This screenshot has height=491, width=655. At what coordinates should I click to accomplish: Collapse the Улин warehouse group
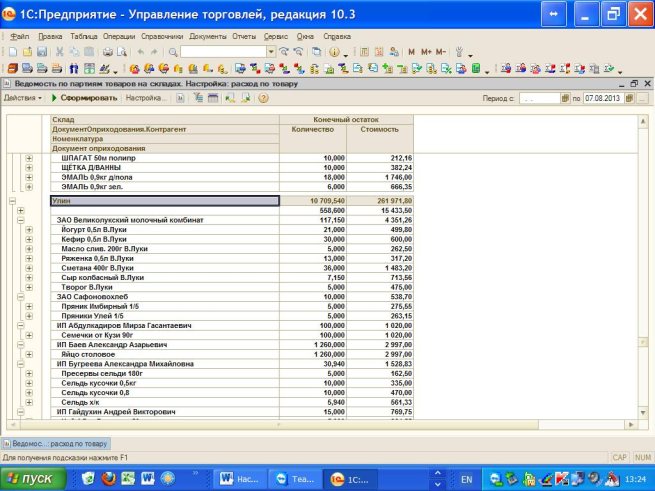click(x=13, y=201)
